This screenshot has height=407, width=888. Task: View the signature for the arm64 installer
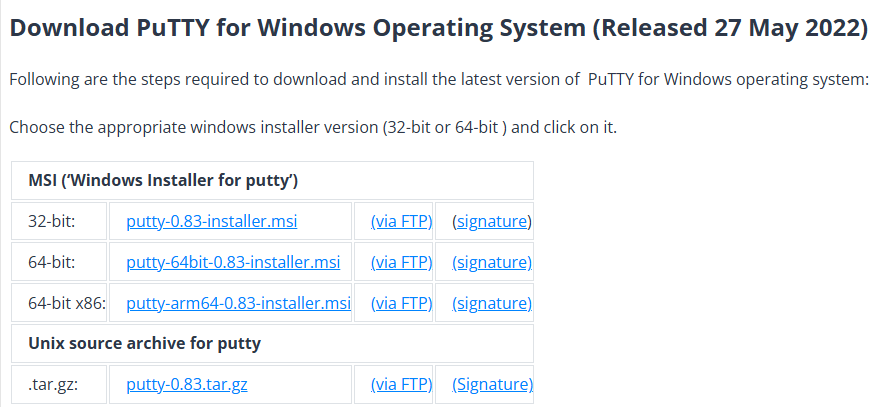492,303
